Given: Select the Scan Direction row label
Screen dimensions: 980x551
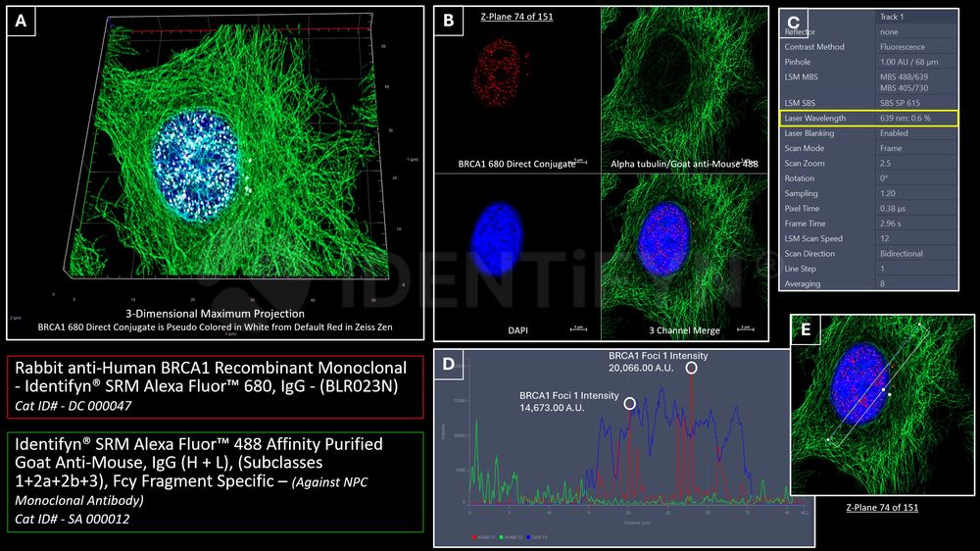Looking at the screenshot, I should click(809, 253).
